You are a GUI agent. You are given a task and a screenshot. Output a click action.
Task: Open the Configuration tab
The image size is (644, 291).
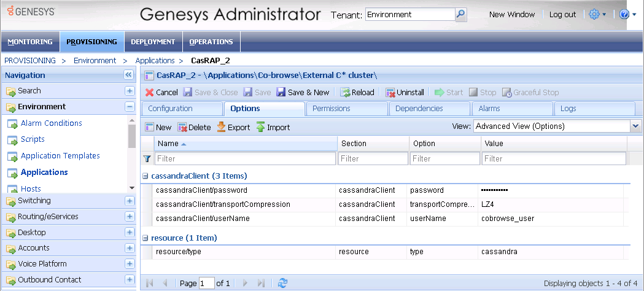182,109
